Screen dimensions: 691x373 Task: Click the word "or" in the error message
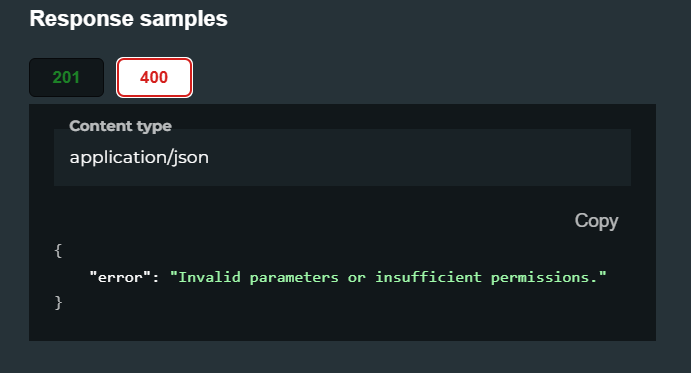(357, 278)
